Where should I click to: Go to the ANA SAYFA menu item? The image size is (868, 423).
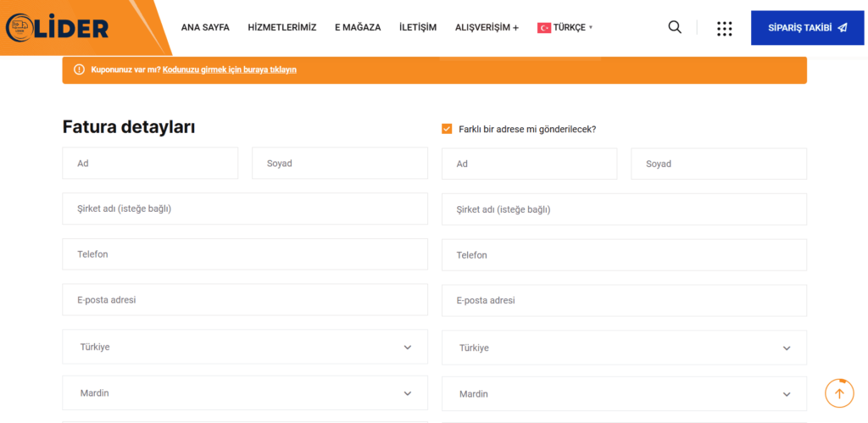point(205,28)
